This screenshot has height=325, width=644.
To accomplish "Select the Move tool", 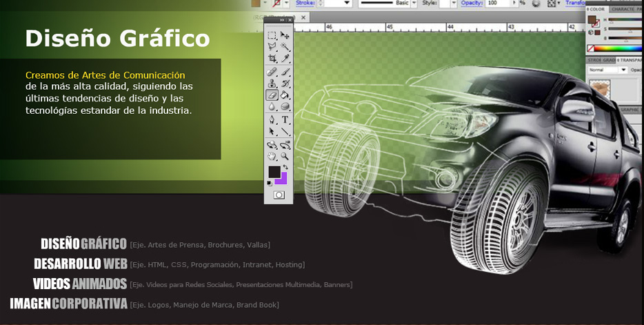I will tap(285, 35).
